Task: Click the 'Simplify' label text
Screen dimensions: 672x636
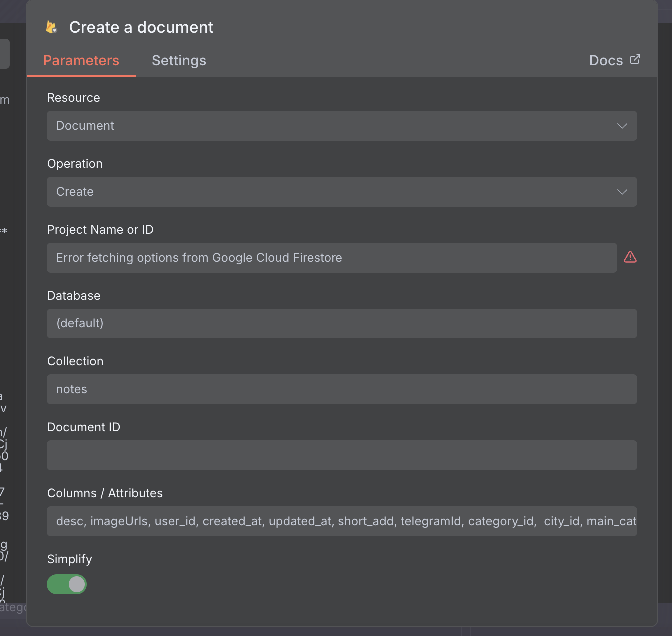Action: (70, 559)
